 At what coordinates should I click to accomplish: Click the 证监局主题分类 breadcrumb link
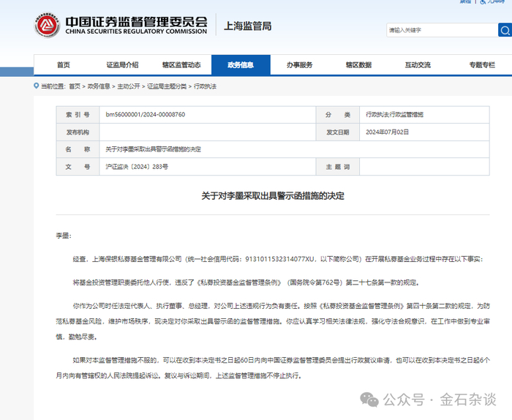click(166, 86)
